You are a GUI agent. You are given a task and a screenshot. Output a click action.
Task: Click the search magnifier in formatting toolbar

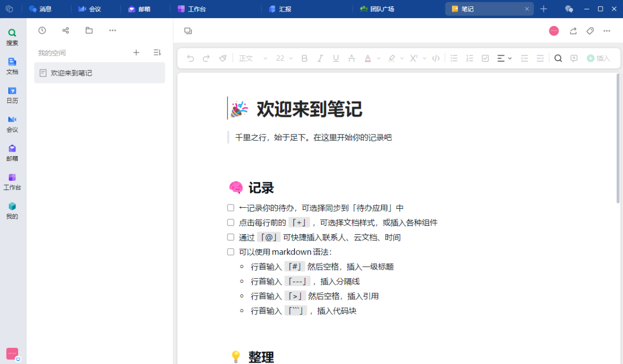click(x=558, y=58)
